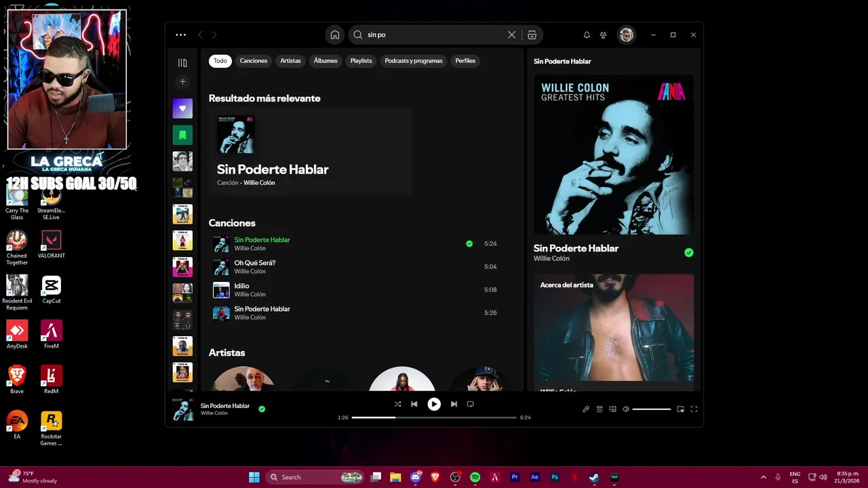Clear the search field with the X
The width and height of the screenshot is (868, 488).
tap(511, 35)
